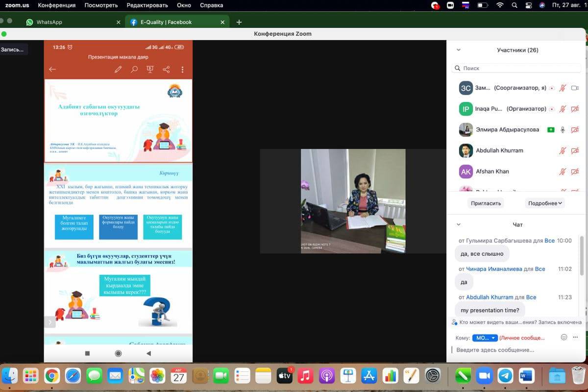
Task: Click the 'my presentation time?' chat message
Action: pyautogui.click(x=490, y=310)
